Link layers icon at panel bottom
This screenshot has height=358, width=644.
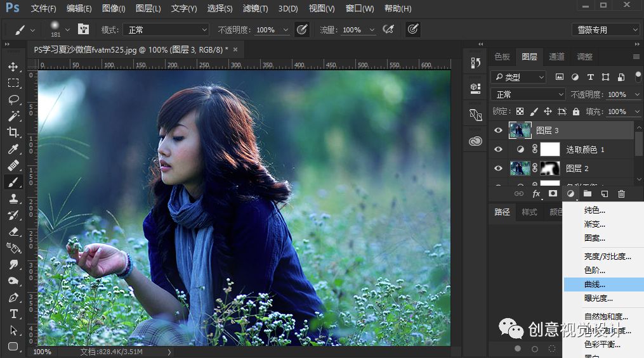(x=519, y=193)
